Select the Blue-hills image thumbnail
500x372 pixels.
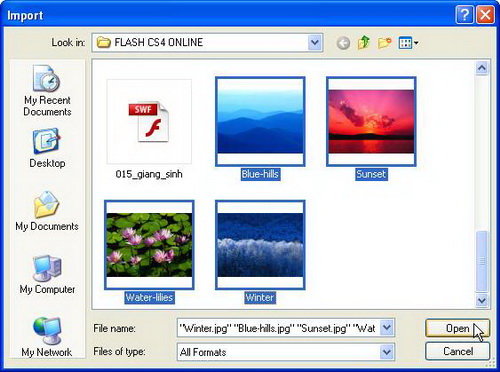click(x=260, y=122)
